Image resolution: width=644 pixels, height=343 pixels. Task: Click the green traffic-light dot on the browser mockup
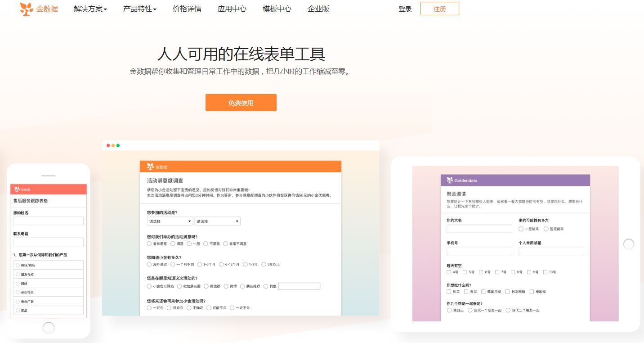pos(118,145)
